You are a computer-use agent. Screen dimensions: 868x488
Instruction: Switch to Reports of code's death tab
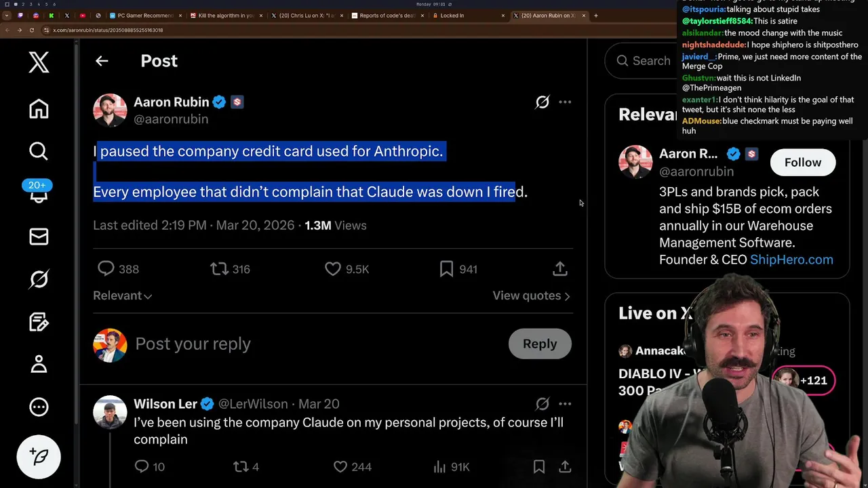pos(387,16)
